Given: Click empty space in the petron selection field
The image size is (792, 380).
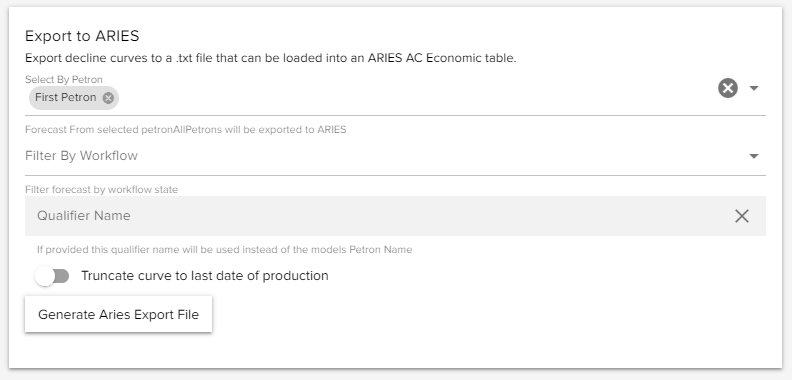Looking at the screenshot, I should point(414,99).
